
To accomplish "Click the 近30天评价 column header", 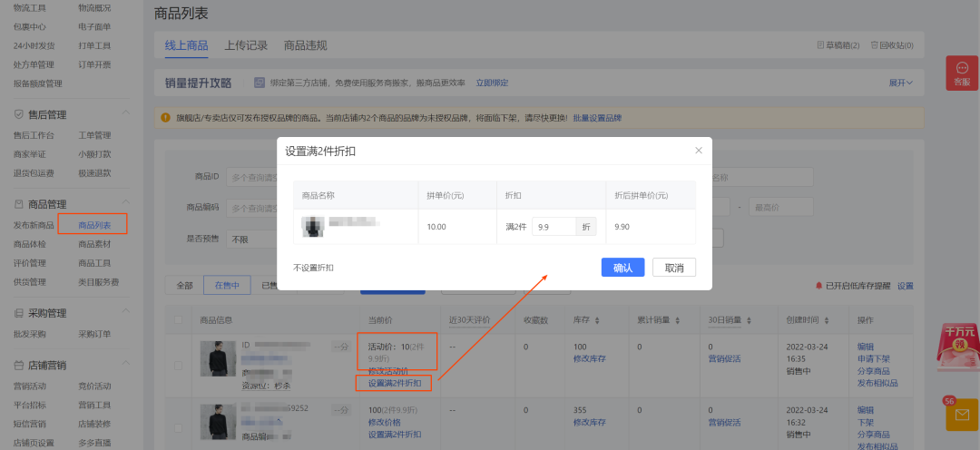I will pos(469,320).
